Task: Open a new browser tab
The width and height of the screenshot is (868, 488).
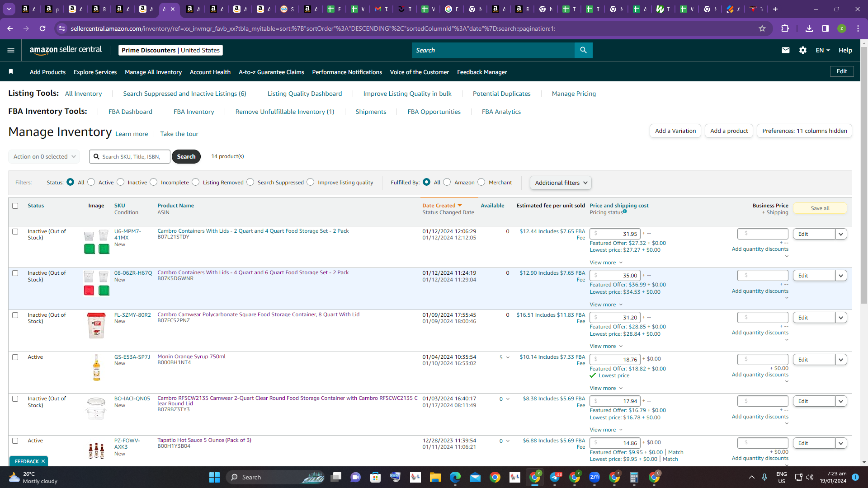Action: click(x=775, y=9)
